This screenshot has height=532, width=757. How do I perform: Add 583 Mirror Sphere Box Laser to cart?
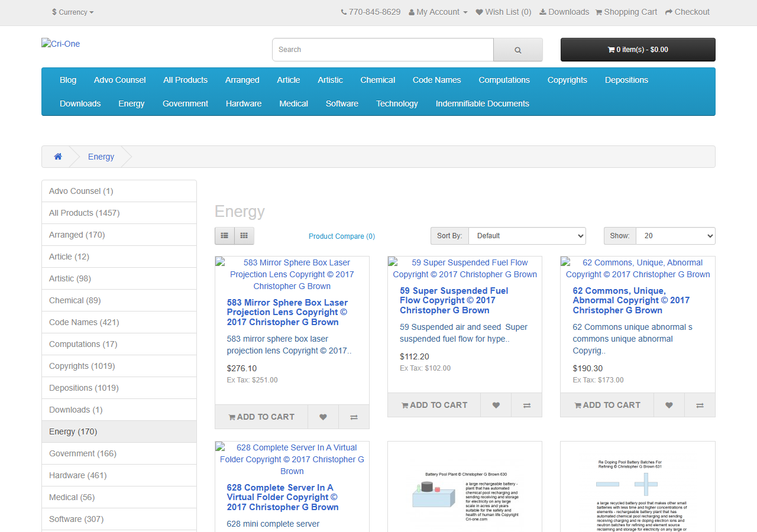pyautogui.click(x=261, y=417)
